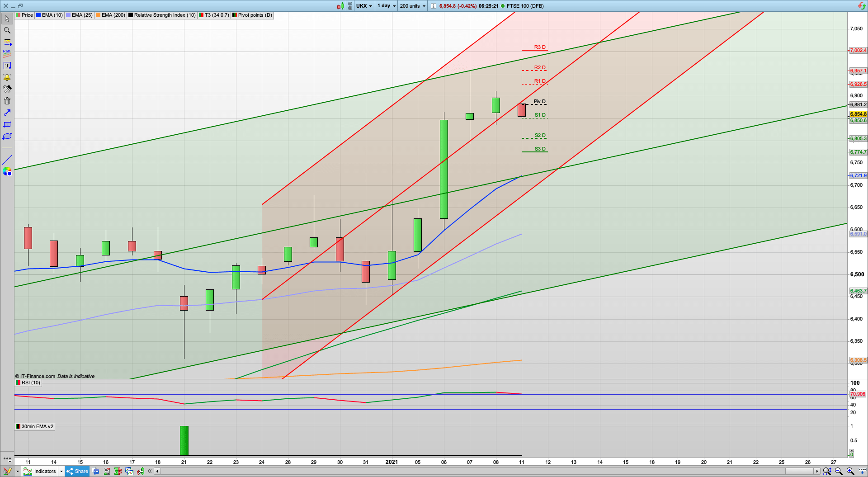
Task: Open the 200 units dropdown
Action: point(411,6)
